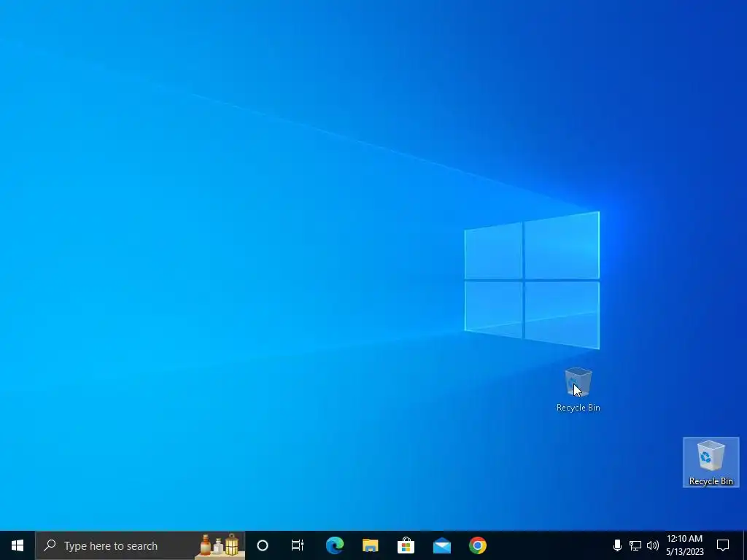Open File Explorer from the taskbar
Image resolution: width=747 pixels, height=560 pixels.
click(x=370, y=545)
